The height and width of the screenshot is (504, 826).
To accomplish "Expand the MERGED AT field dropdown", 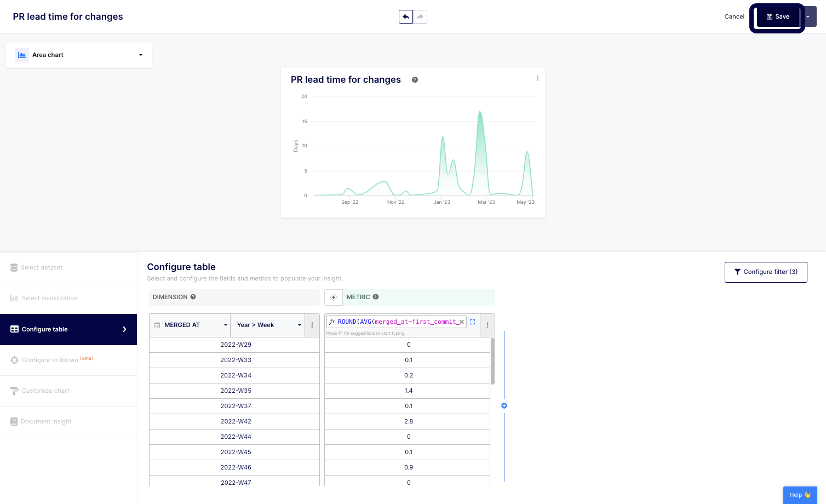I will [x=190, y=325].
